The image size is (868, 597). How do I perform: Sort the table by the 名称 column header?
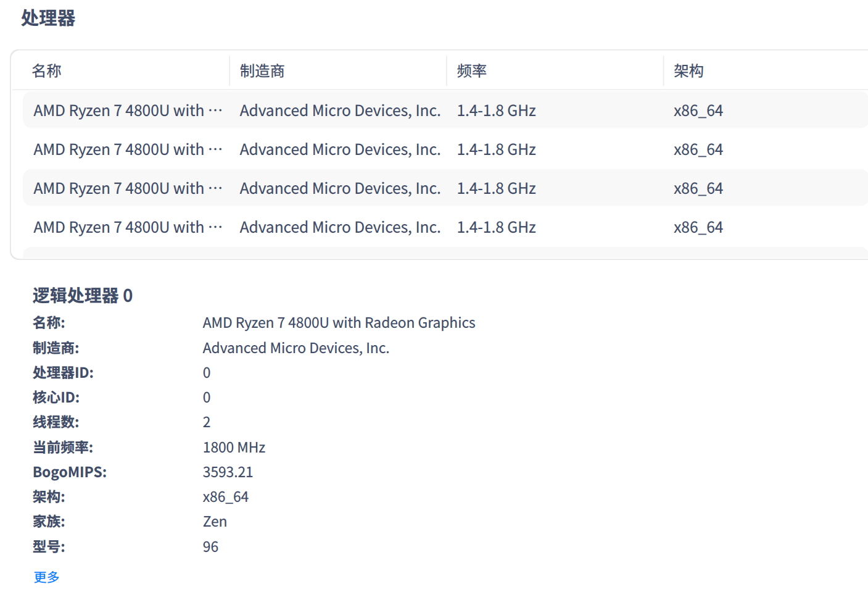47,71
